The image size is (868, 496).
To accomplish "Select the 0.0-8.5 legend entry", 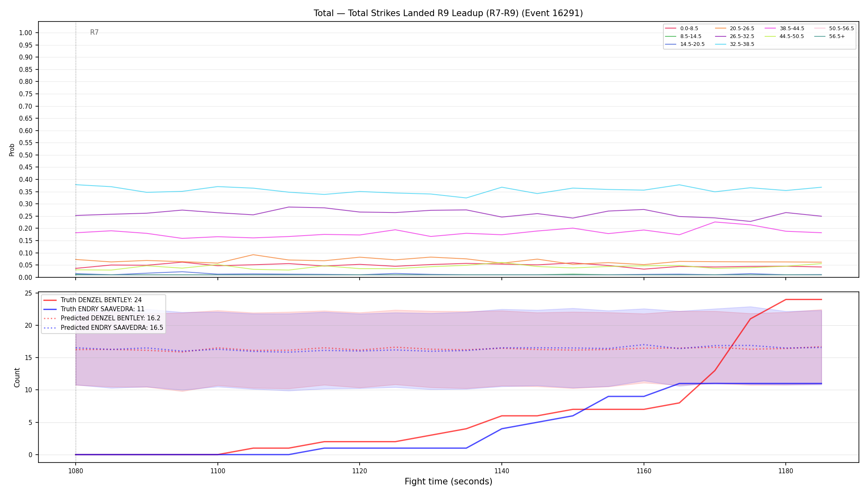I will 682,29.
